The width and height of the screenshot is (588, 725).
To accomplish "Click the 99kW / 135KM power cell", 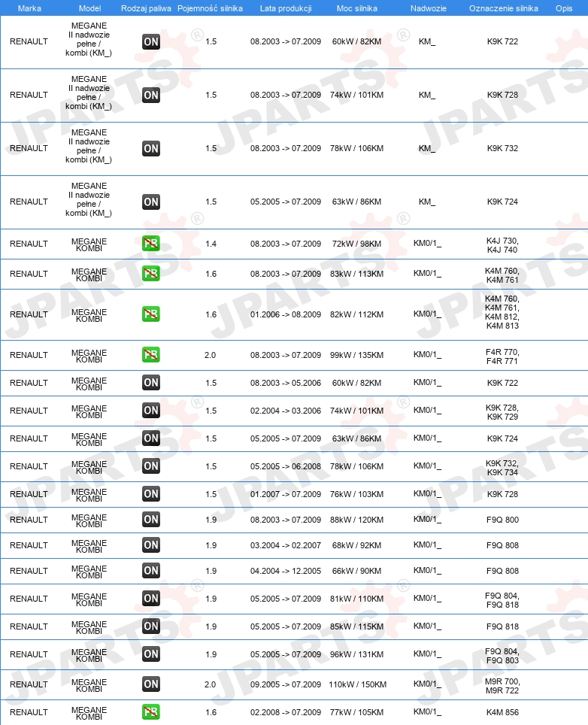I will [357, 355].
